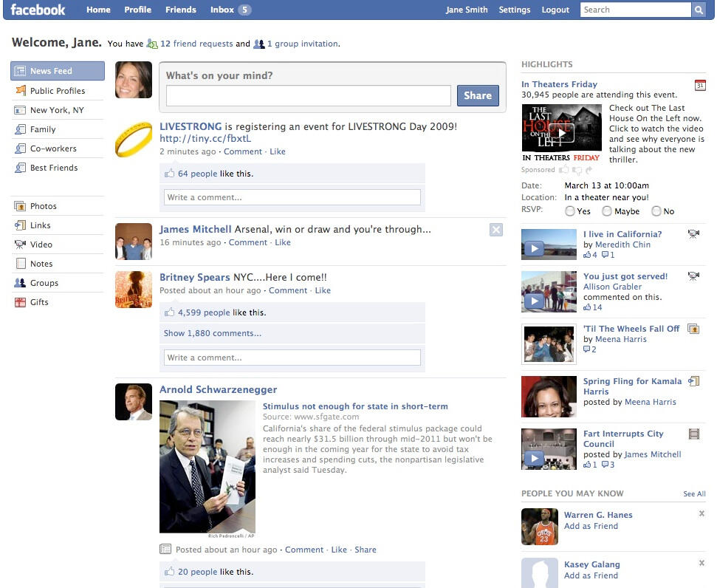Screen dimensions: 717x588
Task: Click Share on Arnold Schwarzenegger post
Action: [x=366, y=550]
